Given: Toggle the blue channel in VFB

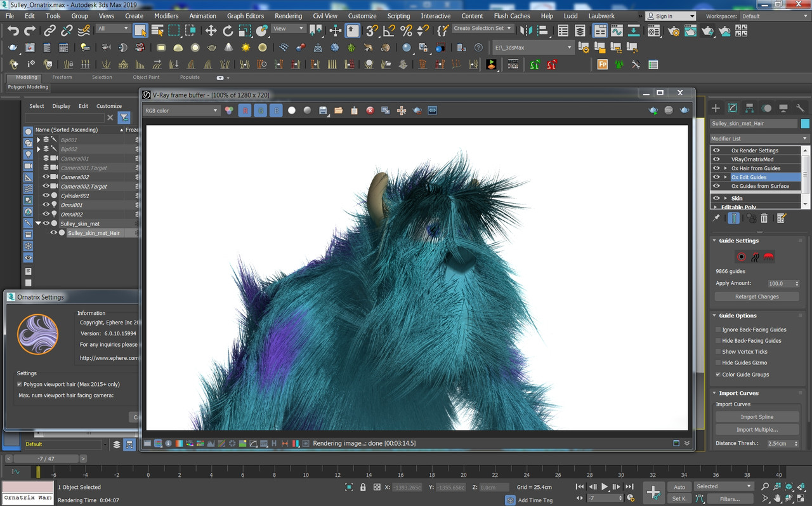Looking at the screenshot, I should [276, 110].
